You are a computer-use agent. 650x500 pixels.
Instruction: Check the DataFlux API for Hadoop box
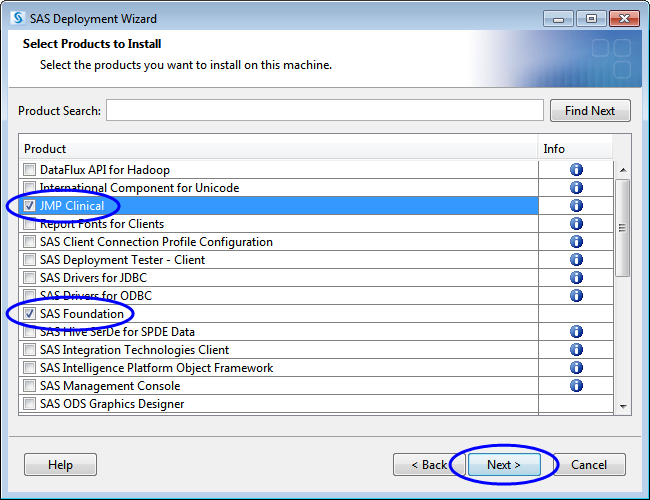(29, 170)
